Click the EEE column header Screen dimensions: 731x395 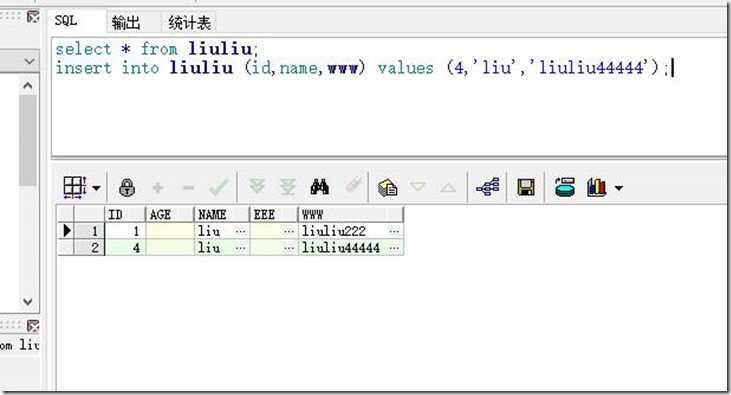274,215
